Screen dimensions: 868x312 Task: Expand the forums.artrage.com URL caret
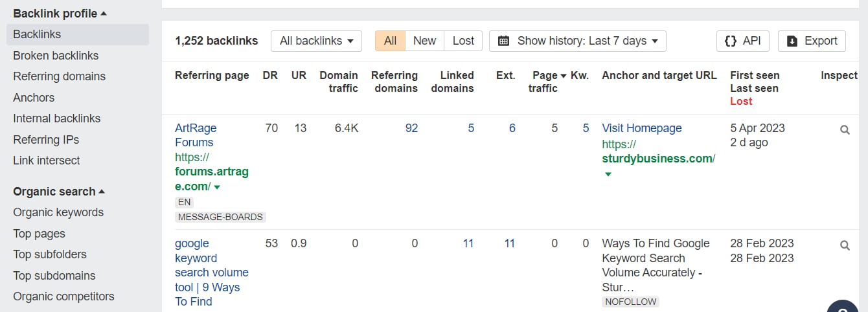click(217, 187)
